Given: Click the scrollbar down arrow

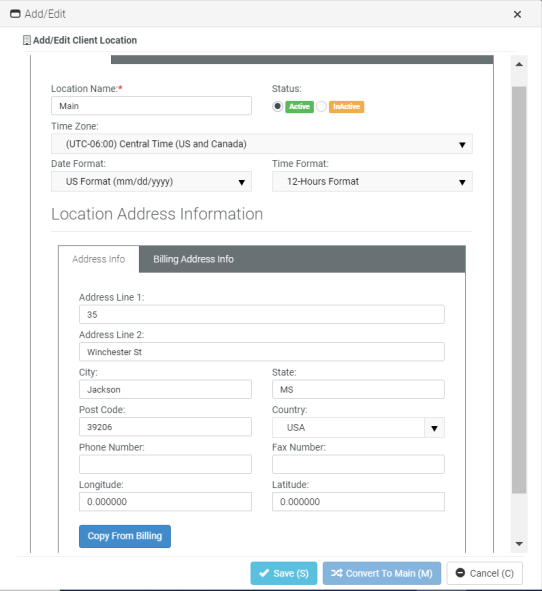Looking at the screenshot, I should (x=519, y=544).
